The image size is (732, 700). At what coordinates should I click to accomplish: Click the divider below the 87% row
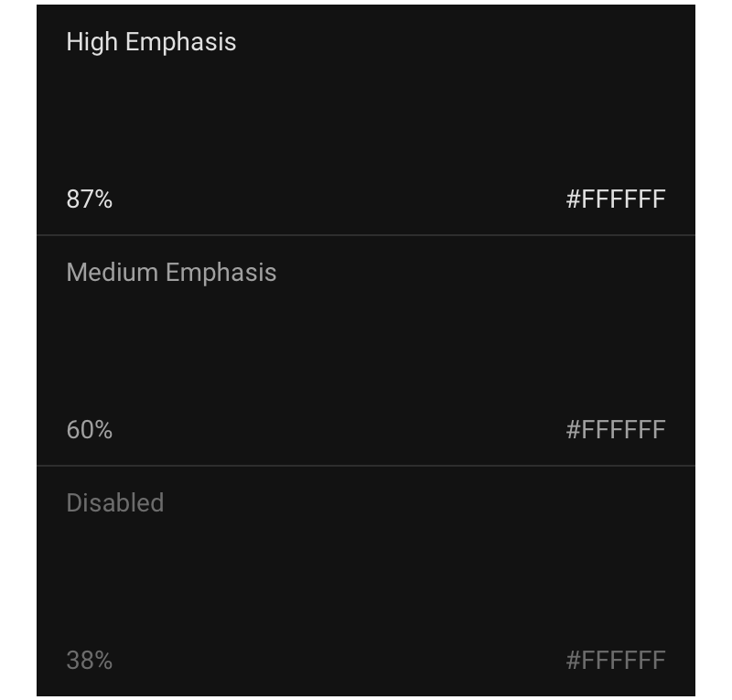[x=366, y=235]
